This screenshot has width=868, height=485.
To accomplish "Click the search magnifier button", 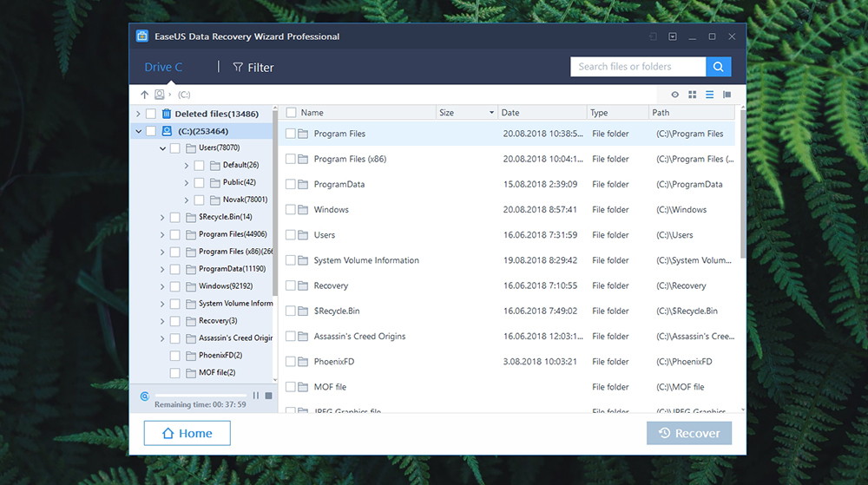I will click(x=719, y=67).
